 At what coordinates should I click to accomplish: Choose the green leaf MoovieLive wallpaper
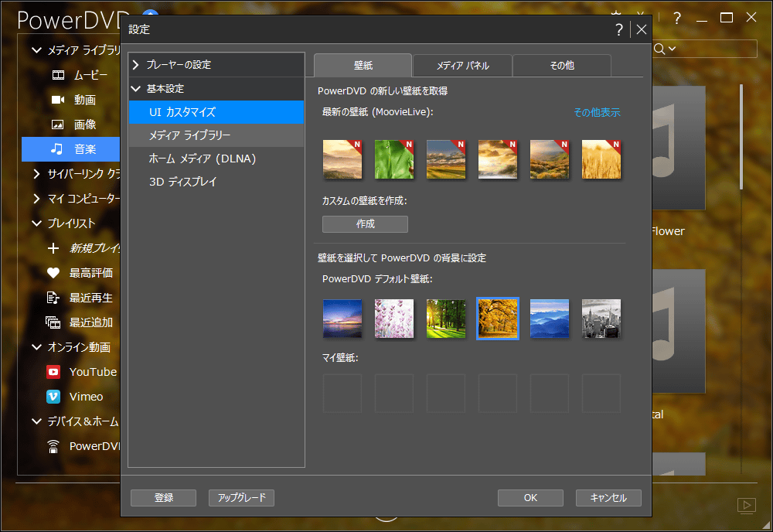[x=394, y=159]
